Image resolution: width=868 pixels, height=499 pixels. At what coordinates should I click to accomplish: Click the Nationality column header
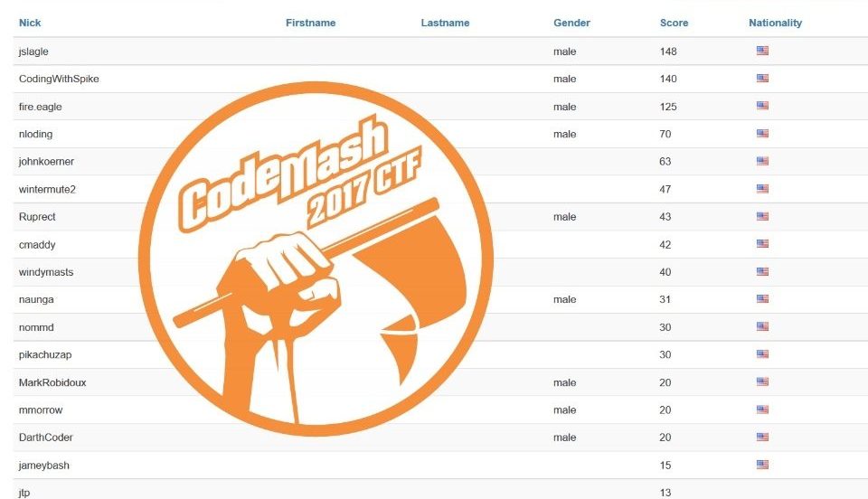pyautogui.click(x=775, y=23)
